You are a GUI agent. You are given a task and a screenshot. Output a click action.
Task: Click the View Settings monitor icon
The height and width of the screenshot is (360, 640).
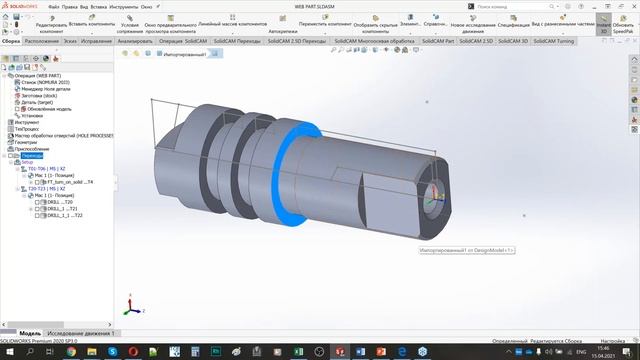416,50
